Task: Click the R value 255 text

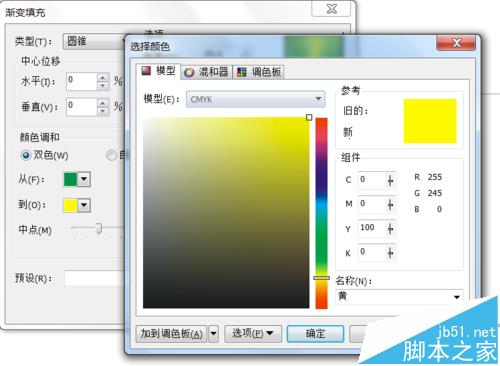Action: point(435,177)
